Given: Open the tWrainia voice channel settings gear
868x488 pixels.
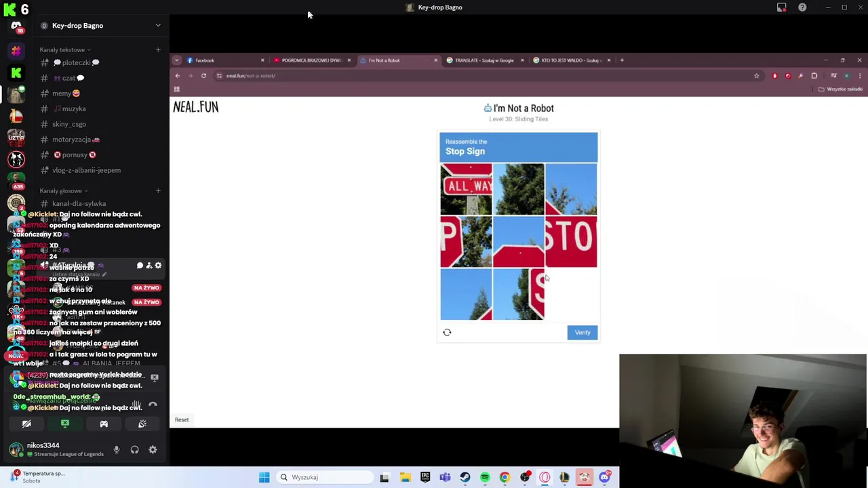Looking at the screenshot, I should [158, 266].
